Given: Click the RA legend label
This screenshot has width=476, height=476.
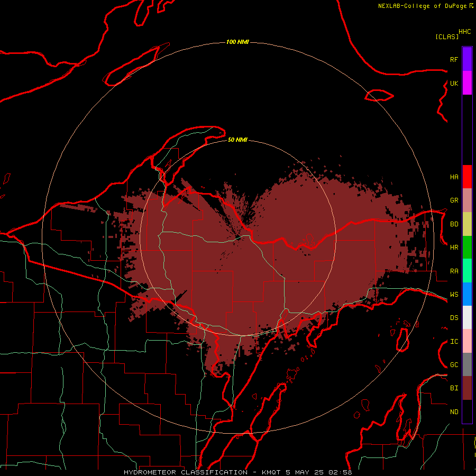Looking at the screenshot, I should pos(454,271).
